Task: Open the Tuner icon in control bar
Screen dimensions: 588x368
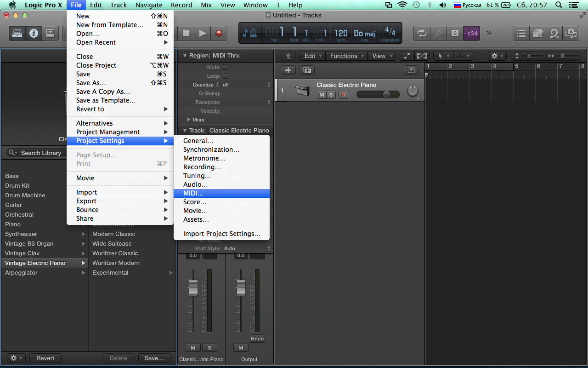Action: (x=438, y=33)
